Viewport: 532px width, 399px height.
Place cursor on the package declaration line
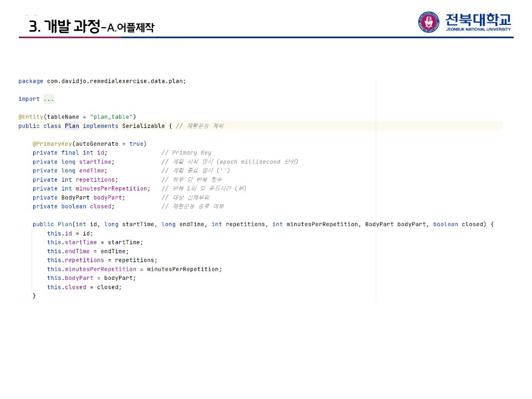coord(102,81)
